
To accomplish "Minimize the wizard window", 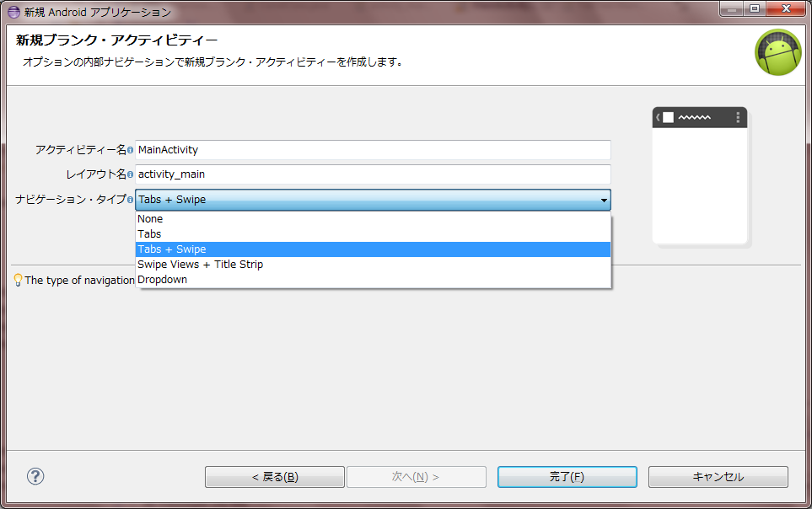I will tap(732, 8).
